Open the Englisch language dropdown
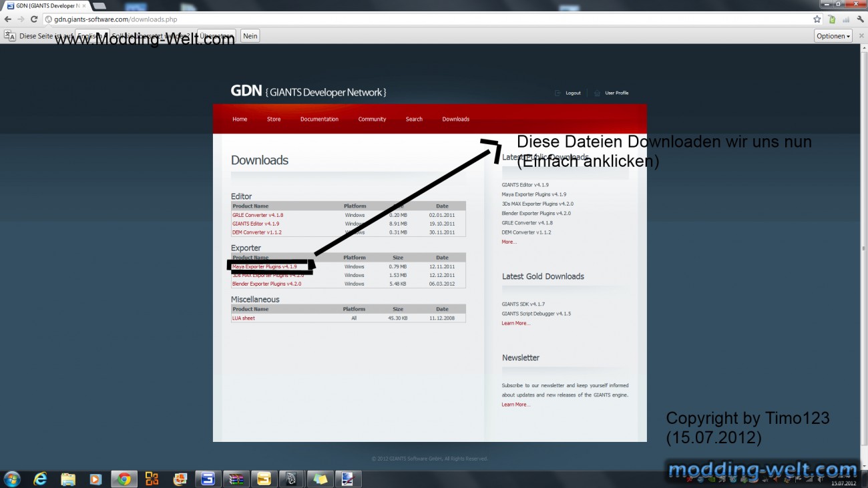 91,36
